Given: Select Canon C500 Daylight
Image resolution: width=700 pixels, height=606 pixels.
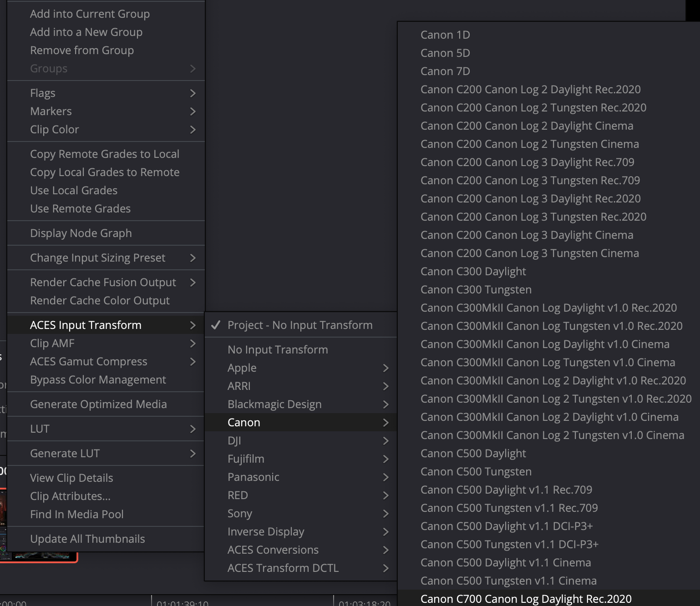Looking at the screenshot, I should click(548, 453).
